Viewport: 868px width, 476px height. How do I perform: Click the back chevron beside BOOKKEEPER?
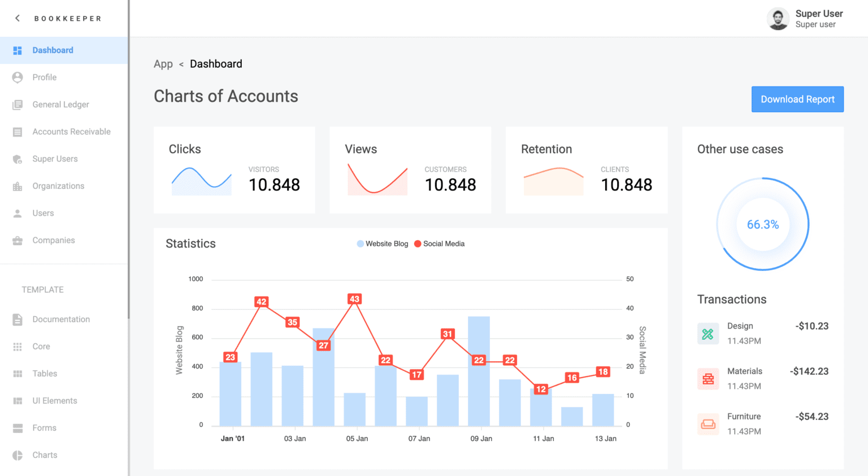[x=18, y=18]
